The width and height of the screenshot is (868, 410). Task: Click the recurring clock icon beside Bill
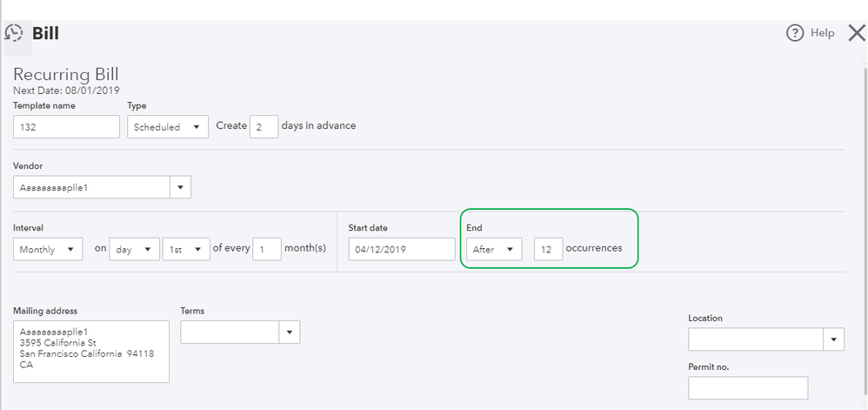tap(14, 34)
